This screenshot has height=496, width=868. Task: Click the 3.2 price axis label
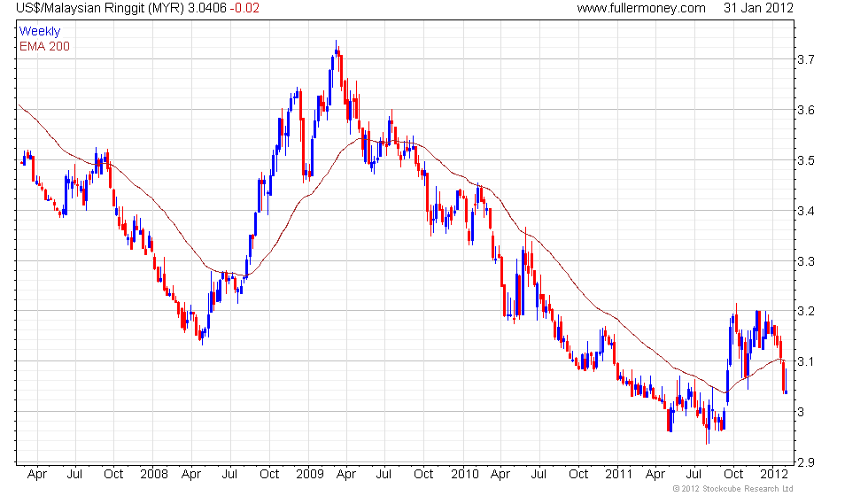805,311
